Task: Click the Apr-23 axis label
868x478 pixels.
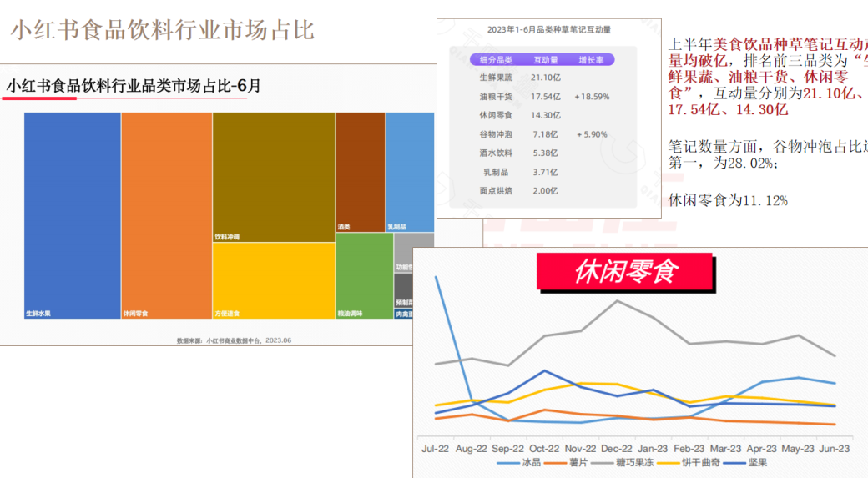Action: [762, 449]
